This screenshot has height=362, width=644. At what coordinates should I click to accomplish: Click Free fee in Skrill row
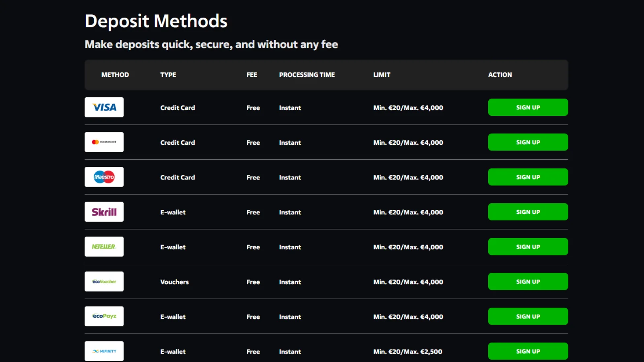click(253, 212)
